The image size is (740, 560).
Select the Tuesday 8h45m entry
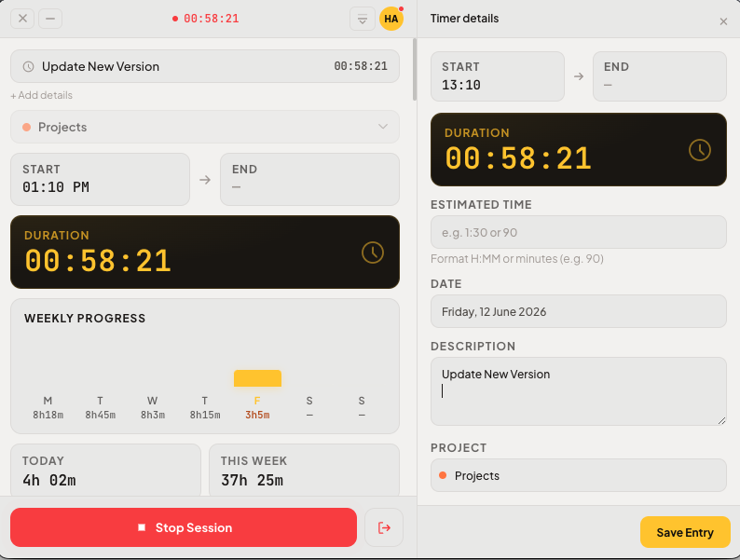tap(100, 407)
